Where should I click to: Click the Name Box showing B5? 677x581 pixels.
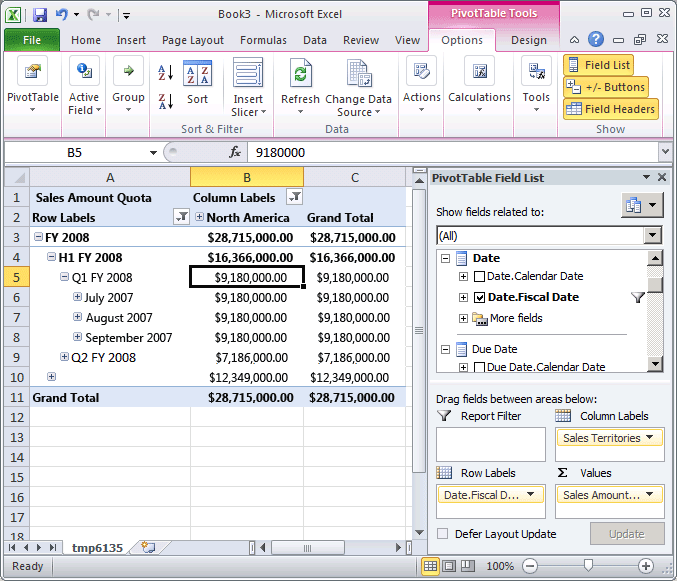75,153
